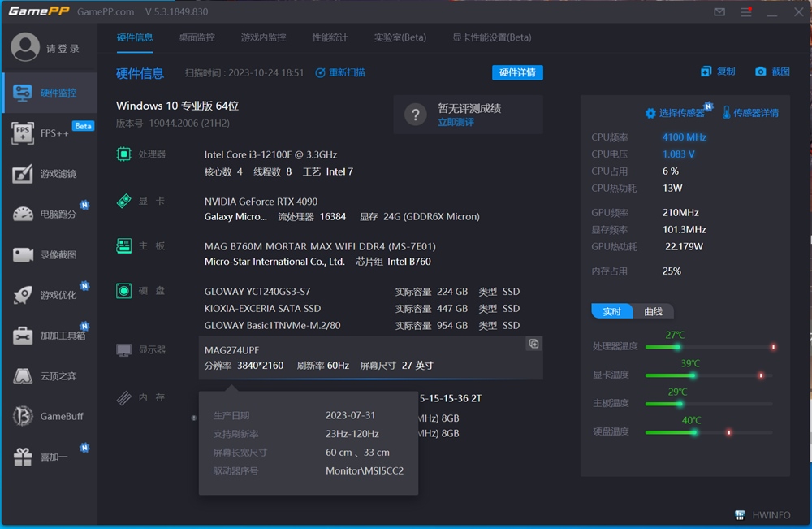
Task: Click the GamePP logo
Action: pos(38,11)
